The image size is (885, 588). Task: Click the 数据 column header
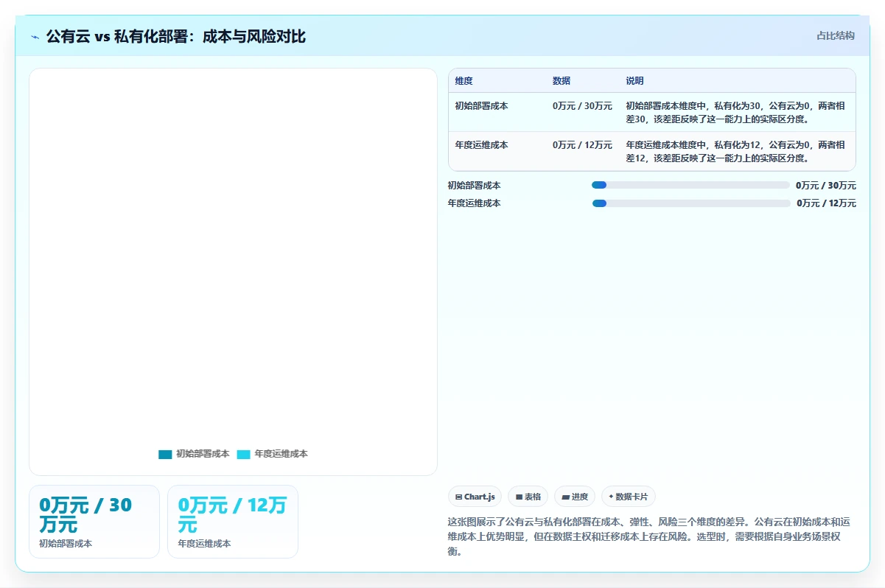coord(562,80)
